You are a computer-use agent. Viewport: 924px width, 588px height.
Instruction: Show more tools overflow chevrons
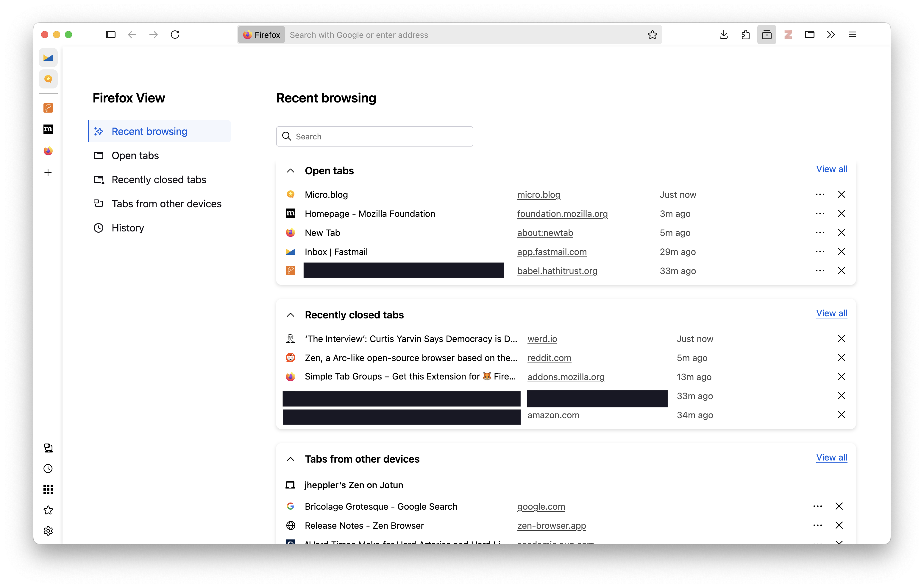point(831,35)
